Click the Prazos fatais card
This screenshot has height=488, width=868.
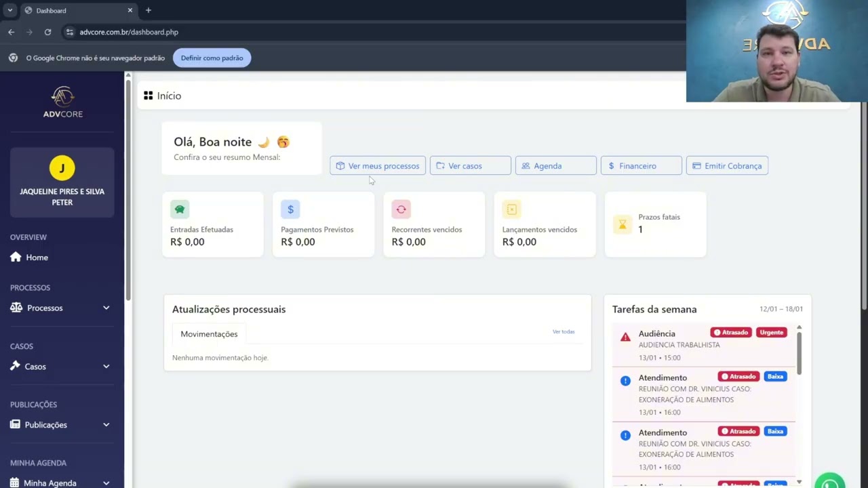click(655, 224)
